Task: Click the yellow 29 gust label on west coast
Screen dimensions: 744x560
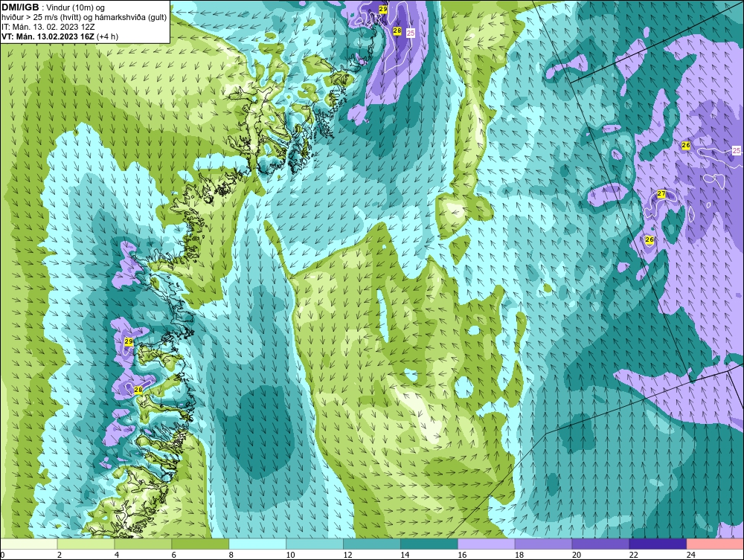Action: click(x=129, y=341)
